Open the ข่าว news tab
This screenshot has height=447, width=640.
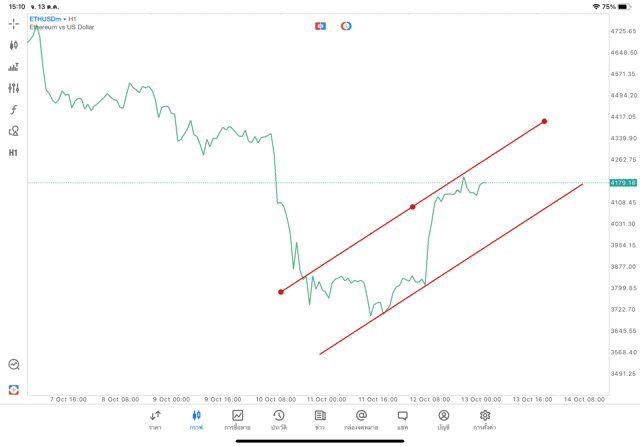tap(320, 419)
